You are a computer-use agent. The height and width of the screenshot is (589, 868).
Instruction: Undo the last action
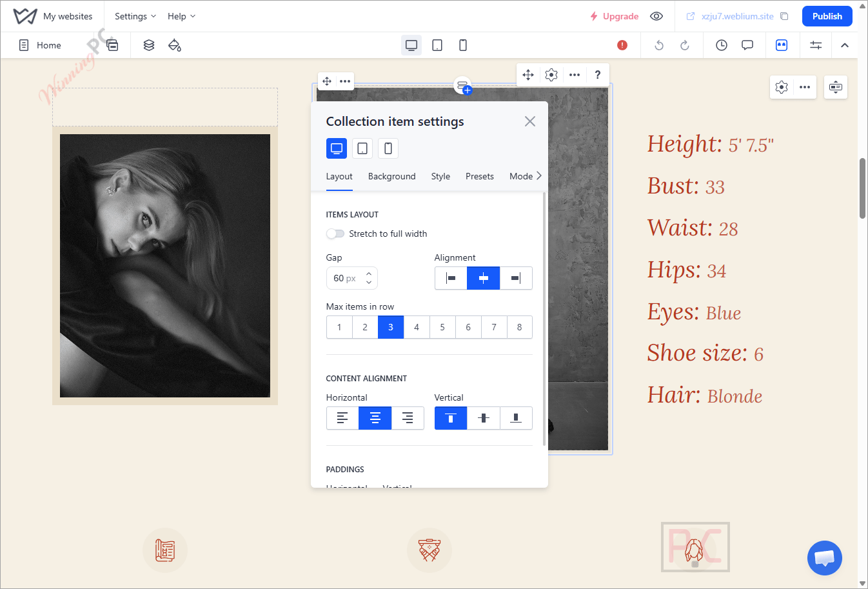click(x=659, y=45)
